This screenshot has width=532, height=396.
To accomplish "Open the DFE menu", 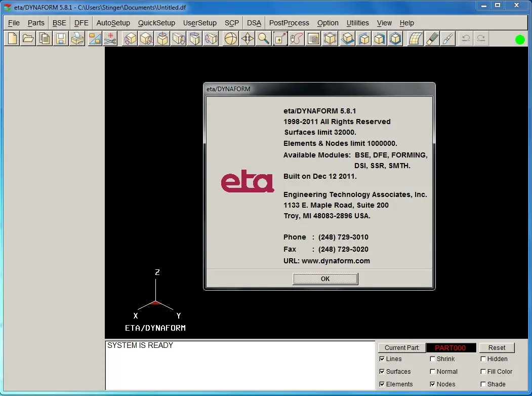I will [x=81, y=23].
